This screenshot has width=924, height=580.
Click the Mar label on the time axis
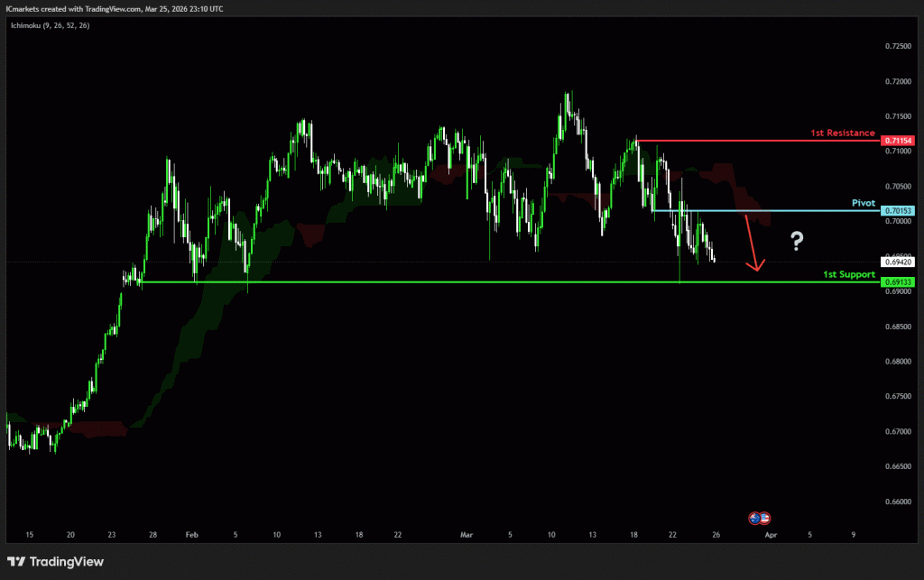click(x=467, y=535)
